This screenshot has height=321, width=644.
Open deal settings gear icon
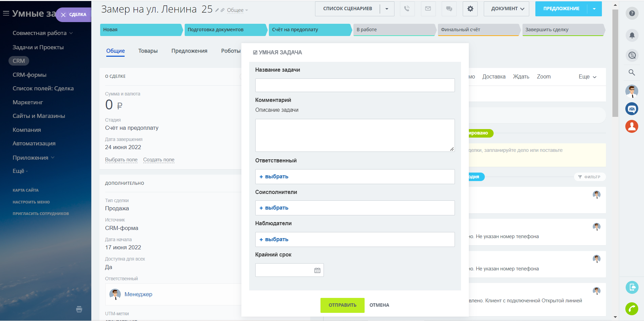[470, 9]
